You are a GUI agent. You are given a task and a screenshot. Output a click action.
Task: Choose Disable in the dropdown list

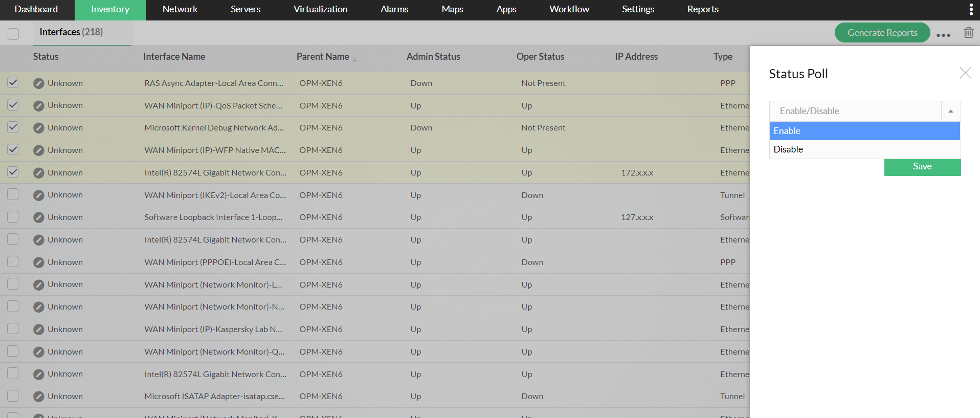tap(864, 149)
